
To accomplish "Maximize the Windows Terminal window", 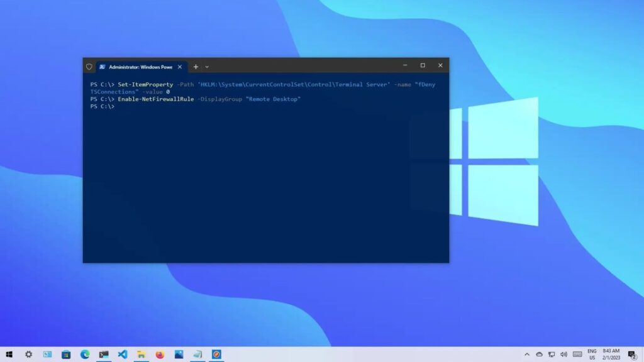I will point(423,65).
